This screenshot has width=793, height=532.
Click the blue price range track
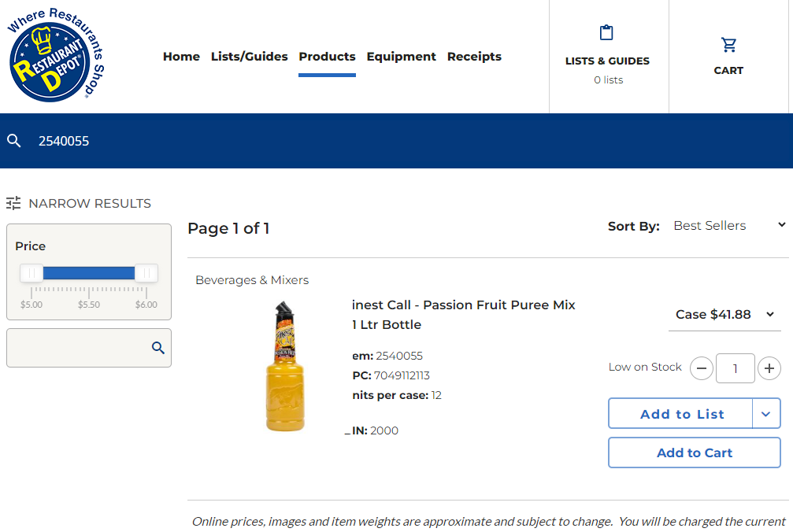coord(89,273)
